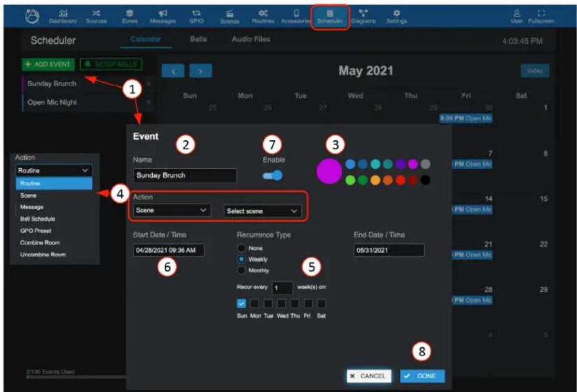This screenshot has width=577, height=392.
Task: Choose GPO Preset from the action list
Action: pyautogui.click(x=54, y=231)
